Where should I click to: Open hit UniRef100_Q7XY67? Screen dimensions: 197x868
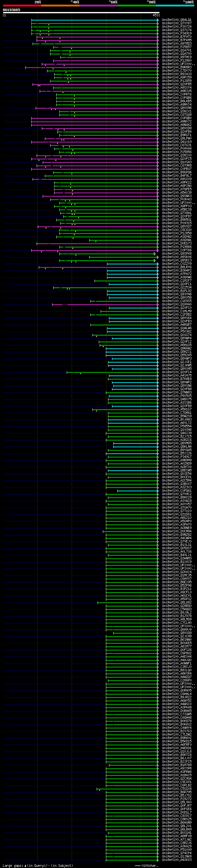click(177, 23)
